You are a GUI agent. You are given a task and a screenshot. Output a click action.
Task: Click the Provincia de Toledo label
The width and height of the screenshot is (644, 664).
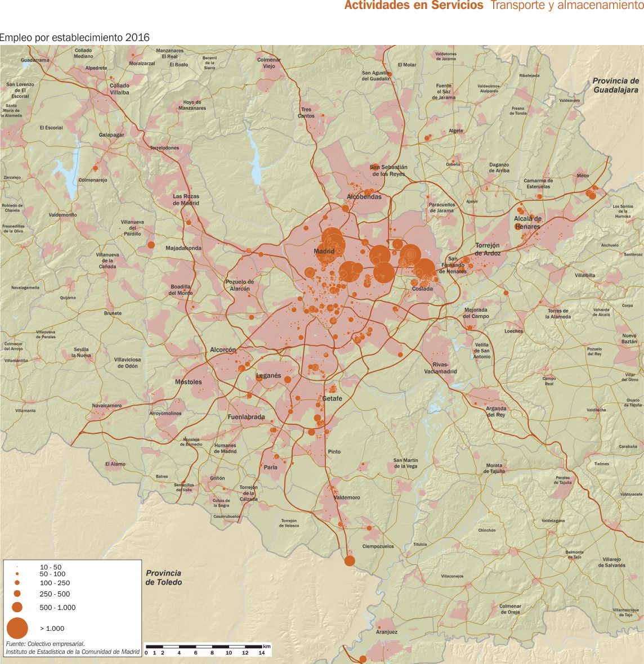click(163, 578)
